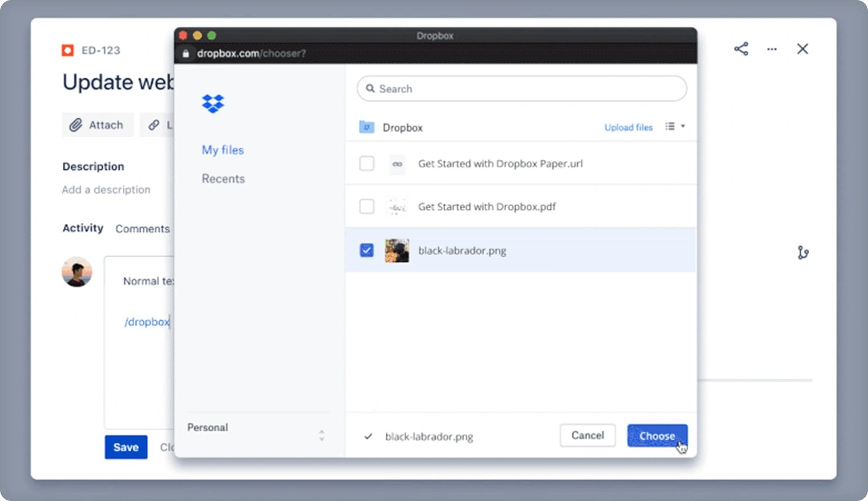Check the Get Started with Dropbox Paper.url checkbox
Image resolution: width=868 pixels, height=501 pixels.
pyautogui.click(x=367, y=163)
